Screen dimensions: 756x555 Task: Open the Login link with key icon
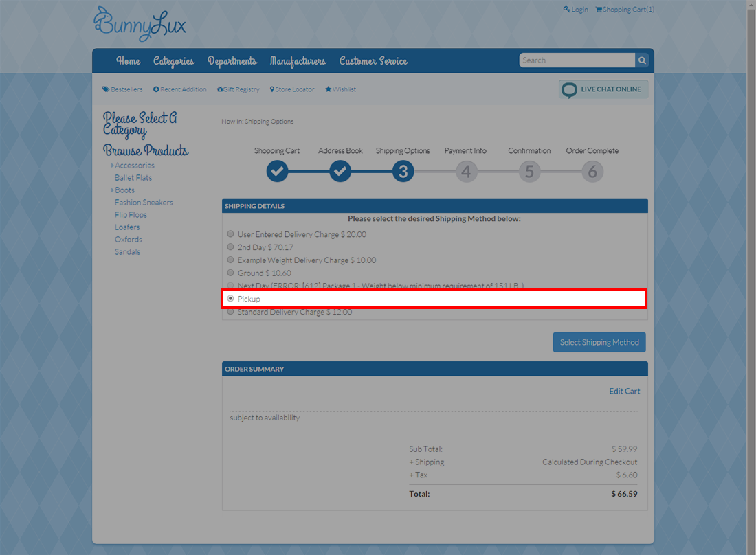click(x=576, y=9)
